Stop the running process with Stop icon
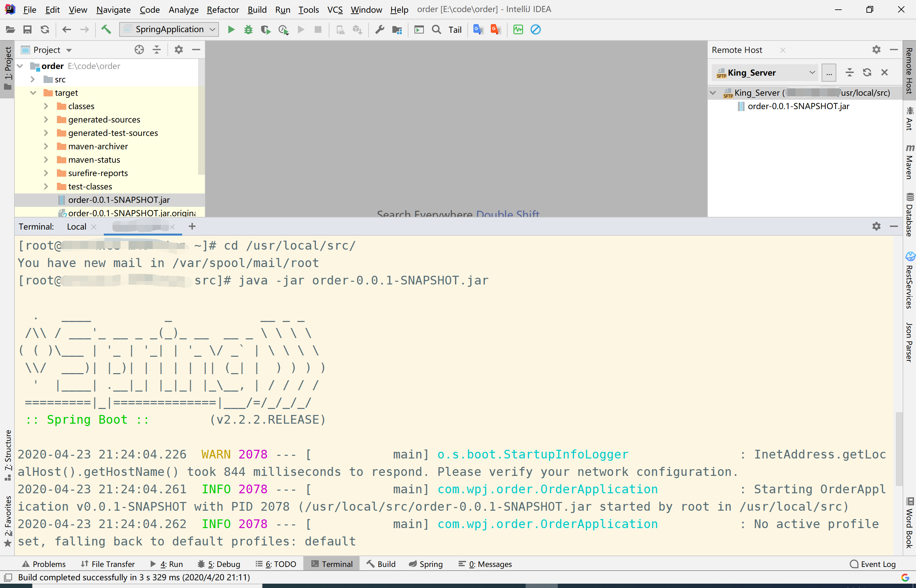This screenshot has height=588, width=916. [x=317, y=29]
